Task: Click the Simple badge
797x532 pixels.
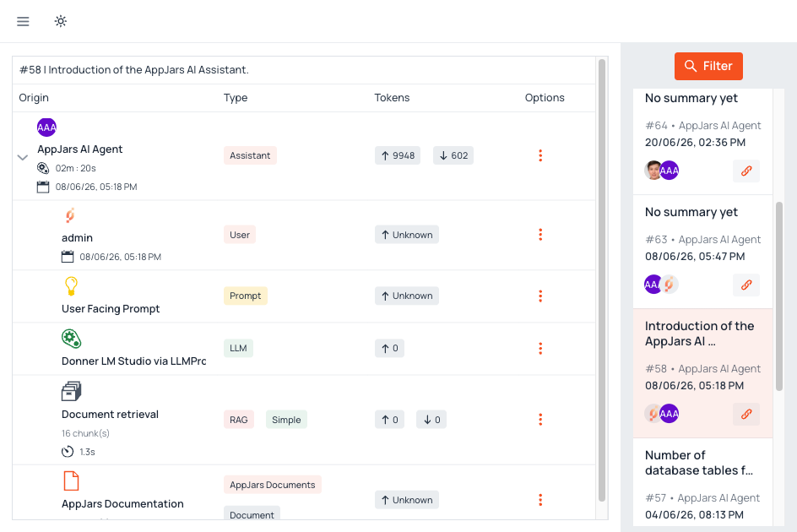Action: pyautogui.click(x=286, y=420)
